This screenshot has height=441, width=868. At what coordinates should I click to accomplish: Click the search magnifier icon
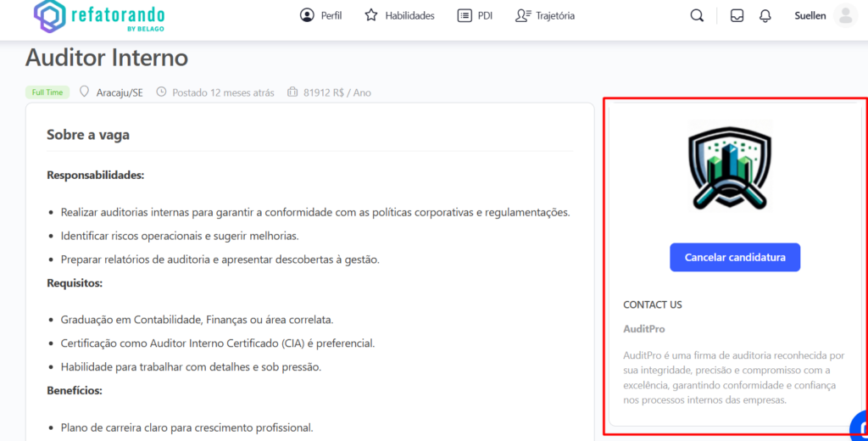click(697, 15)
